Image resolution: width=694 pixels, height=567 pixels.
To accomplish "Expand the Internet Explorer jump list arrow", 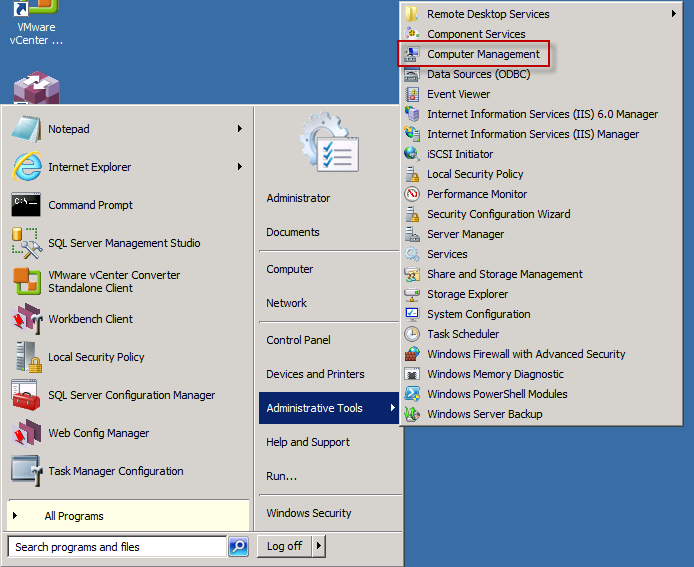I will click(239, 167).
